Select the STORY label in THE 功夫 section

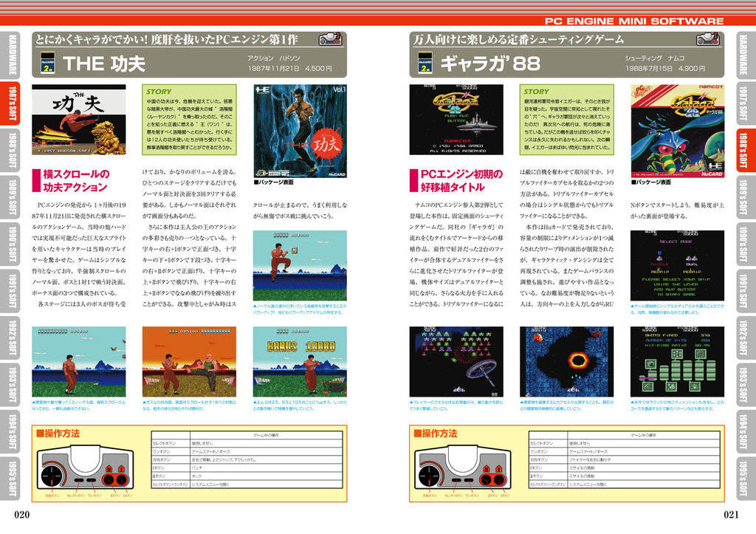[x=159, y=92]
